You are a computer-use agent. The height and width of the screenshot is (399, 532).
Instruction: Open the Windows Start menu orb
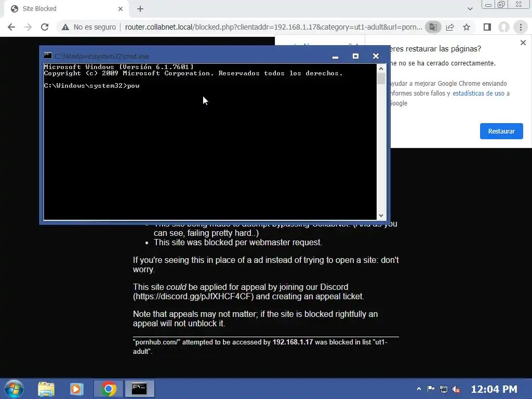[x=14, y=389]
